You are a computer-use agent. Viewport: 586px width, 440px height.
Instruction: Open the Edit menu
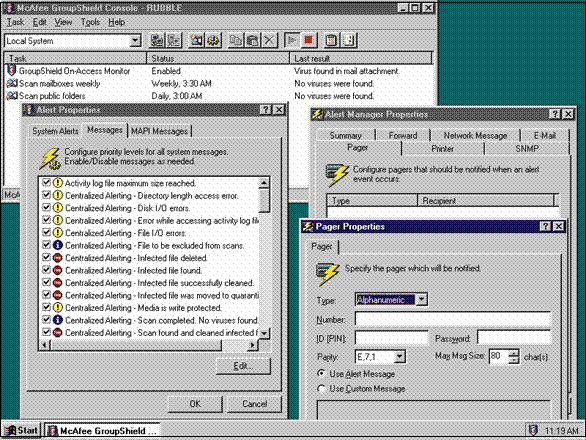coord(39,22)
